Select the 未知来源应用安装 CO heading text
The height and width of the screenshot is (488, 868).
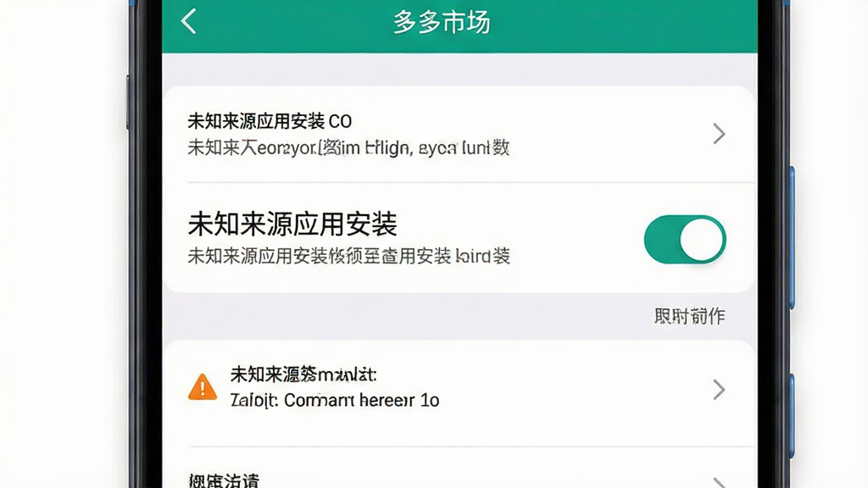point(270,121)
